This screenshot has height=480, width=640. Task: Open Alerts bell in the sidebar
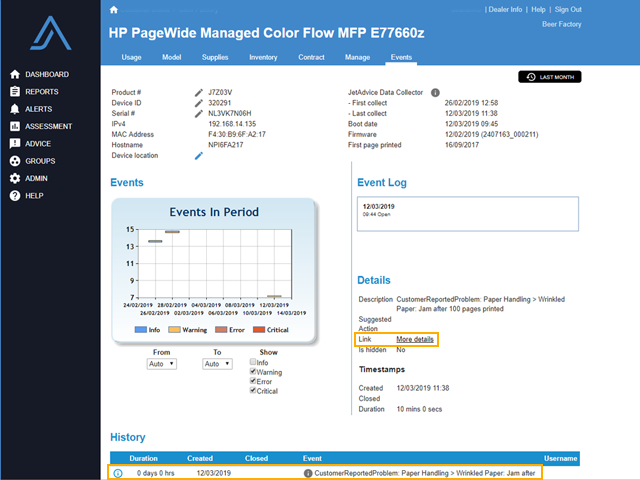click(39, 109)
